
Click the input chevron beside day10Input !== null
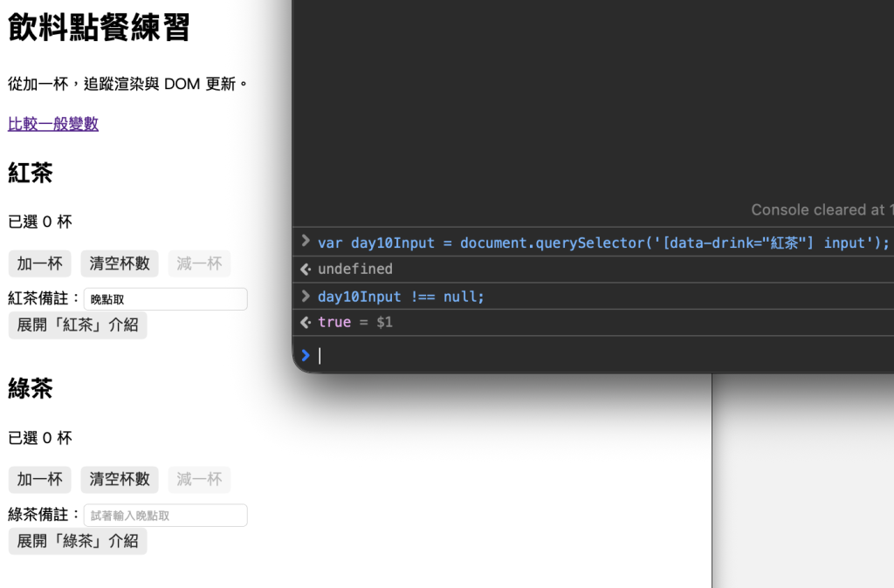(306, 295)
